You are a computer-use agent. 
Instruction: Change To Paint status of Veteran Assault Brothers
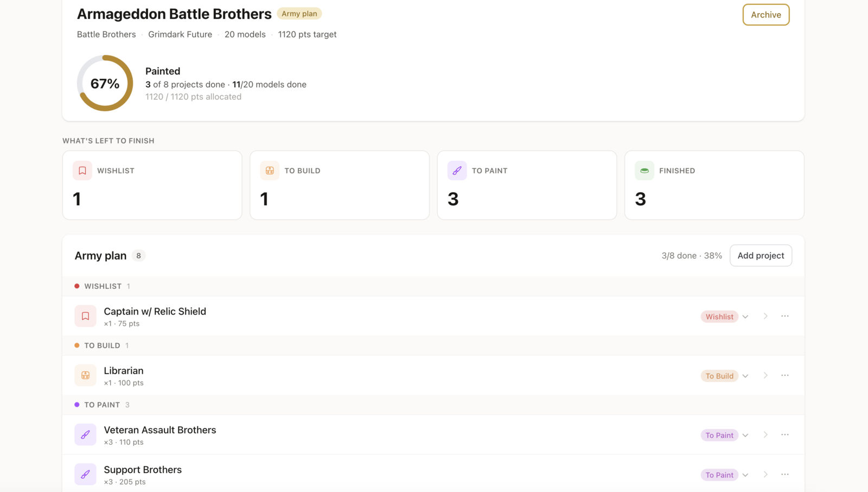click(x=725, y=435)
